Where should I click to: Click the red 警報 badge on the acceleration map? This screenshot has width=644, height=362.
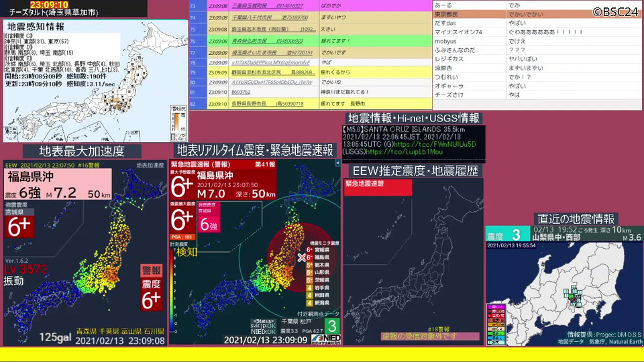[x=152, y=270]
